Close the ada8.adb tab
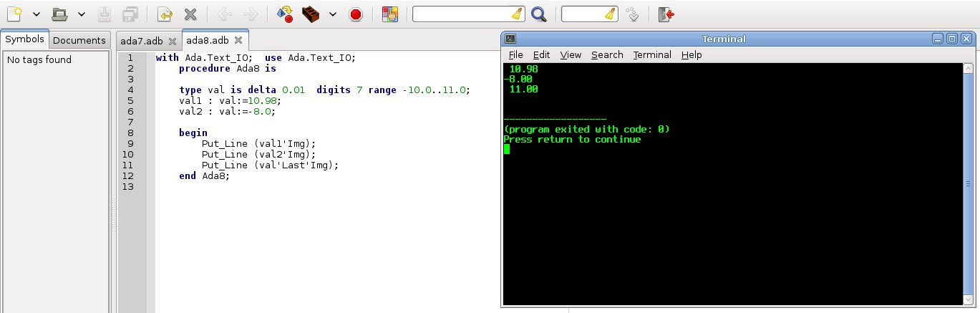This screenshot has height=313, width=980. click(x=238, y=41)
